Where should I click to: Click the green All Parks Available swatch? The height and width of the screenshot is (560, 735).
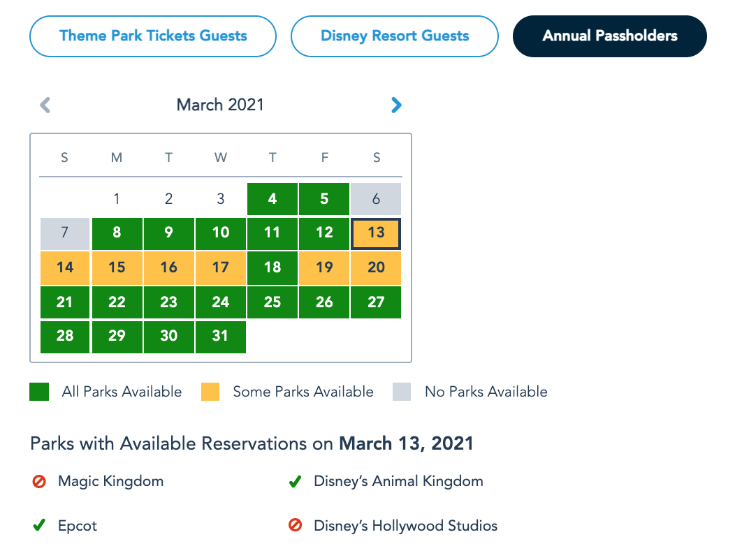click(x=39, y=392)
